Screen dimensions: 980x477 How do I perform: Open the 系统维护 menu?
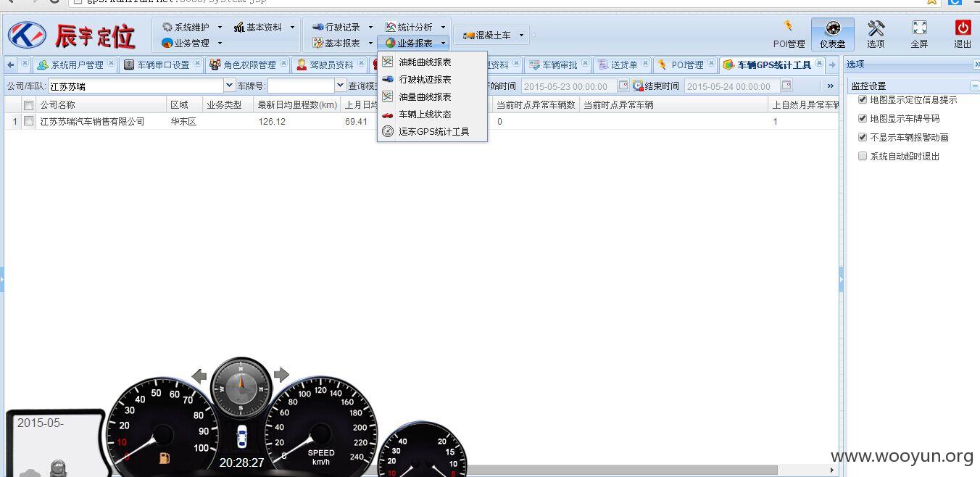click(x=191, y=27)
